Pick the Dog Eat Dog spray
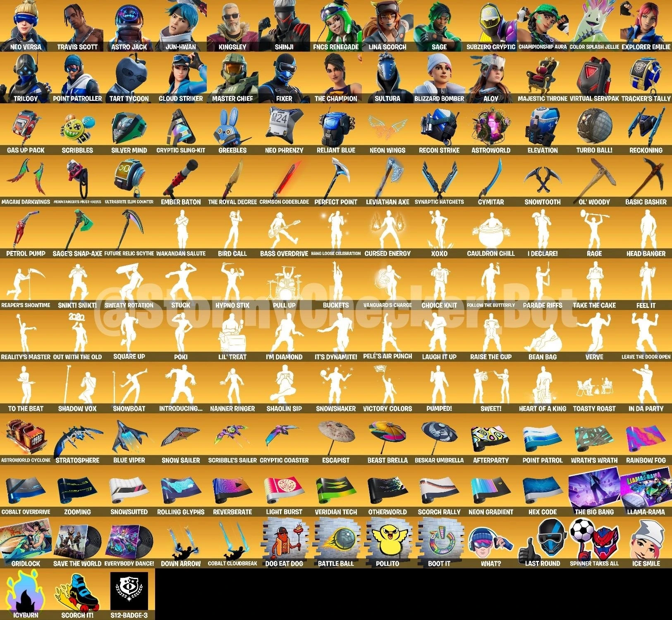This screenshot has height=620, width=672. (284, 542)
